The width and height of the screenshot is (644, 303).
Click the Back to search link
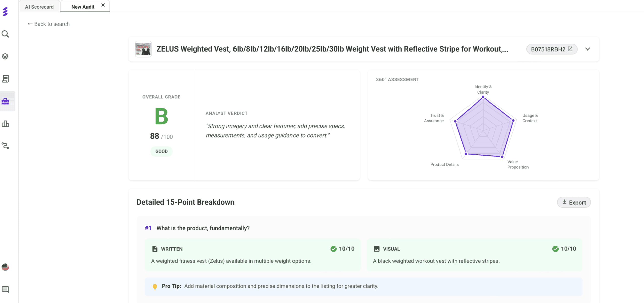click(49, 24)
